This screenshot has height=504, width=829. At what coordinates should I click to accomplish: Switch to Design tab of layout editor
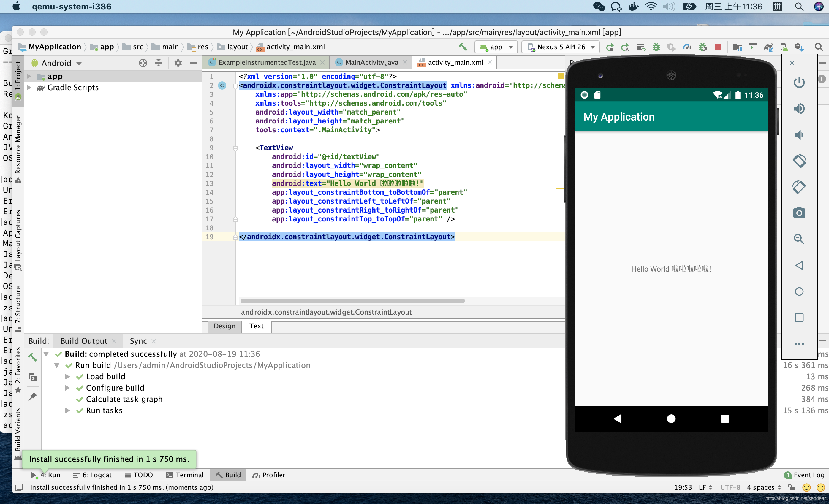(224, 326)
